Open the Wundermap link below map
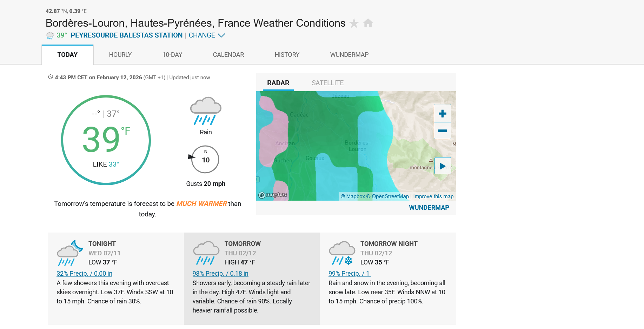Screen dimensions: 644x329 (x=429, y=208)
